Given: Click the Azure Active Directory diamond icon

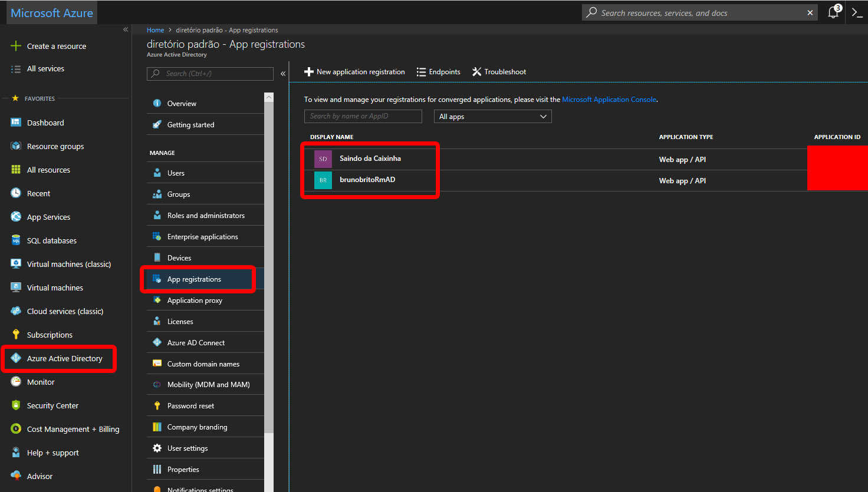Looking at the screenshot, I should point(16,358).
